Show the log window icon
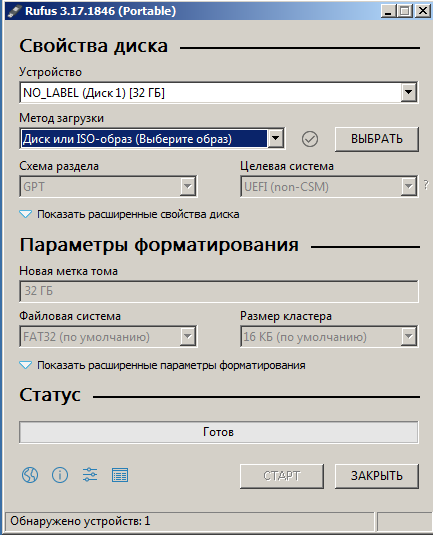Screen dimensions: 433x535 [120, 475]
